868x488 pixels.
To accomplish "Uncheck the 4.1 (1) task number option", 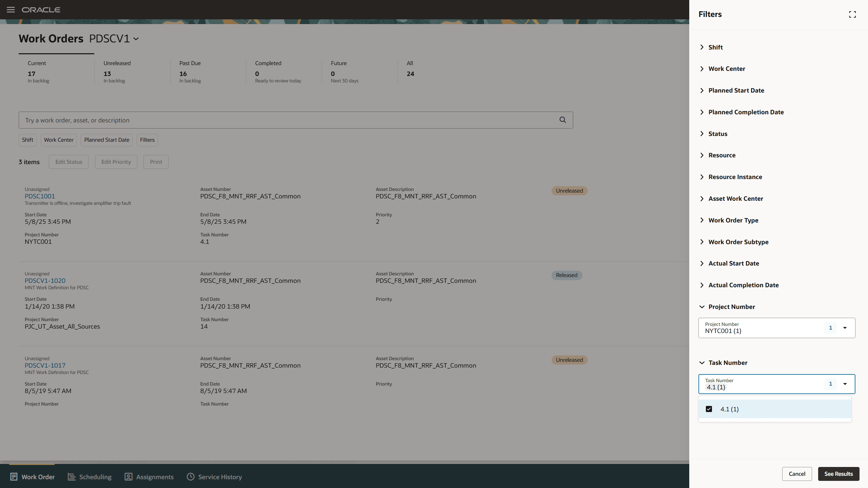I will (709, 409).
